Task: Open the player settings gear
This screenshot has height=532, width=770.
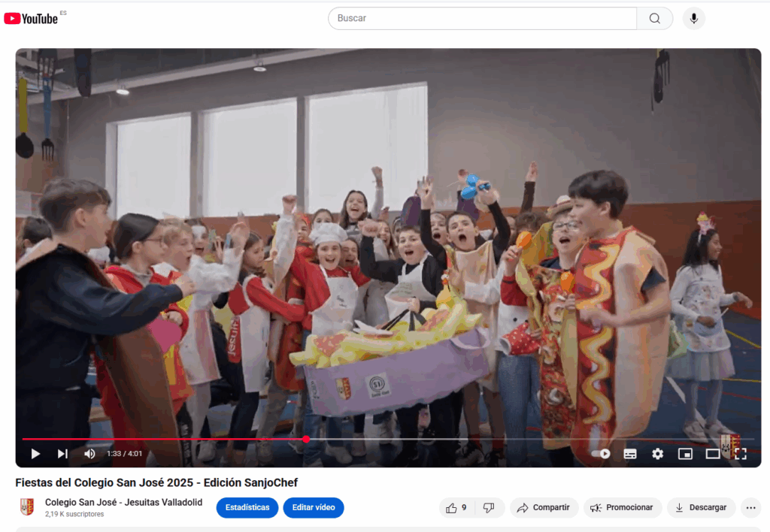Action: (x=658, y=454)
